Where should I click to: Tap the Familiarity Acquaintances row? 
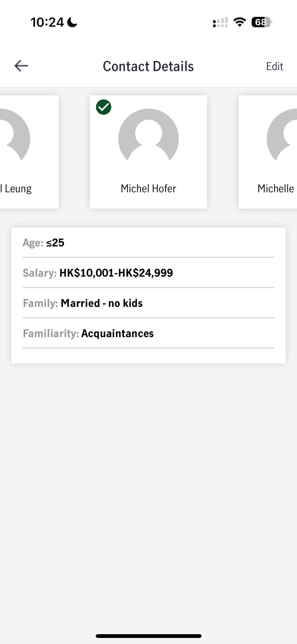pos(148,333)
